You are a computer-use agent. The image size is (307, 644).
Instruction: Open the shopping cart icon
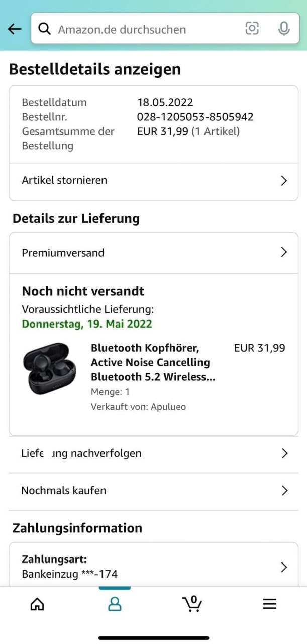pos(192,603)
